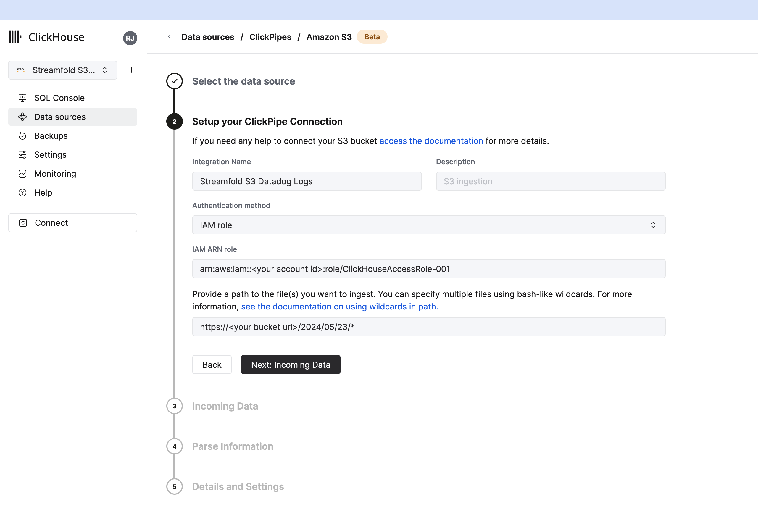
Task: Open Help in sidebar
Action: pos(72,193)
